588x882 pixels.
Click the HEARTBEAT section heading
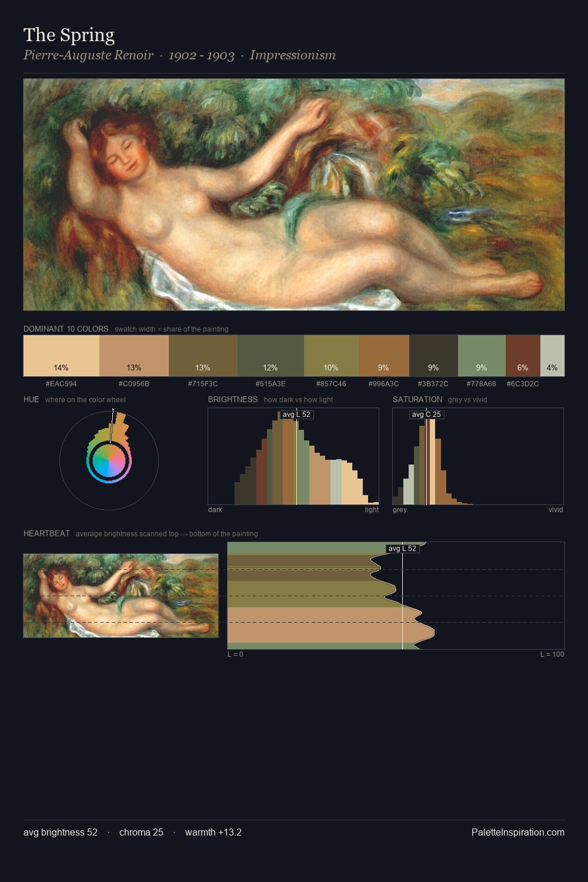pos(46,533)
